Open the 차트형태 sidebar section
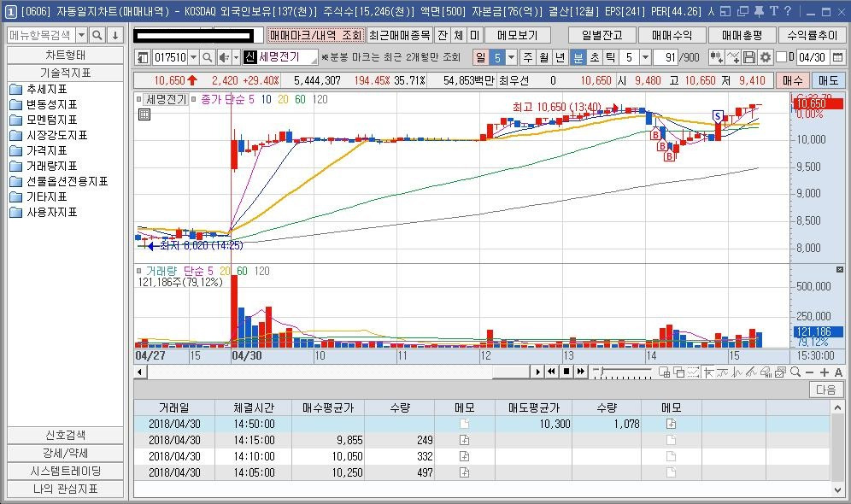851x504 pixels. [65, 55]
